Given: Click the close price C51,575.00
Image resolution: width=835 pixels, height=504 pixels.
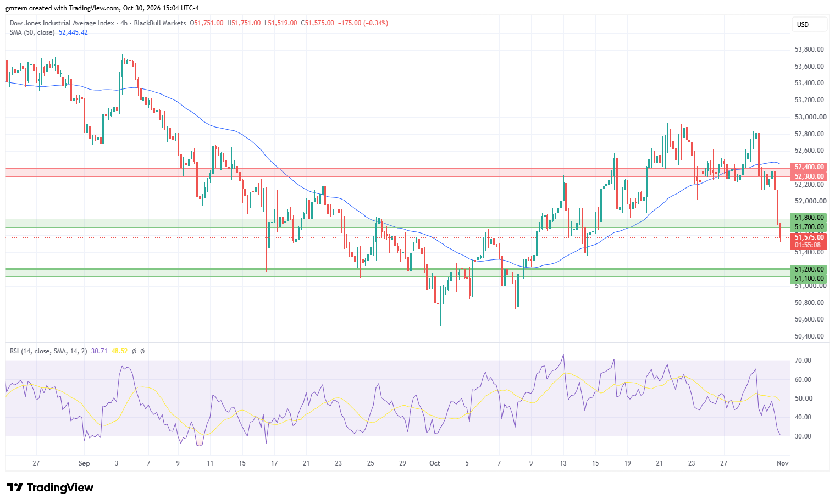Looking at the screenshot, I should click(x=317, y=23).
